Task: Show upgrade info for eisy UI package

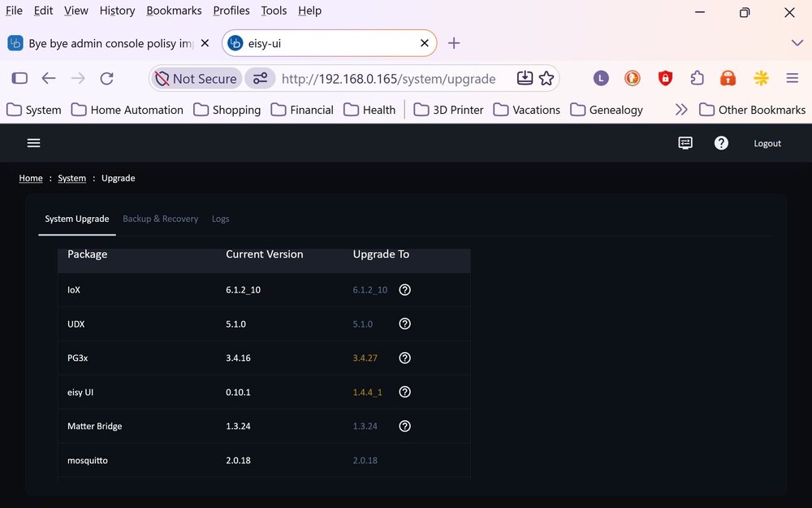Action: click(x=405, y=392)
